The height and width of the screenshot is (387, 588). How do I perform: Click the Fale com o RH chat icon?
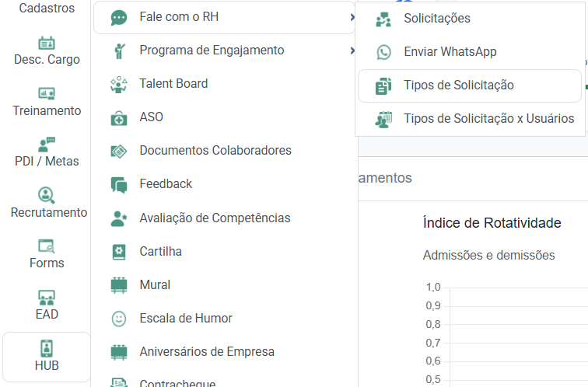119,17
